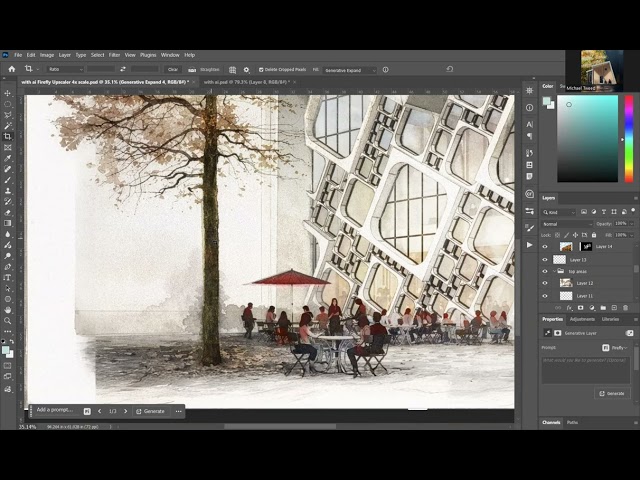640x480 pixels.
Task: Hide Layer 13 visibility eye
Action: [545, 260]
